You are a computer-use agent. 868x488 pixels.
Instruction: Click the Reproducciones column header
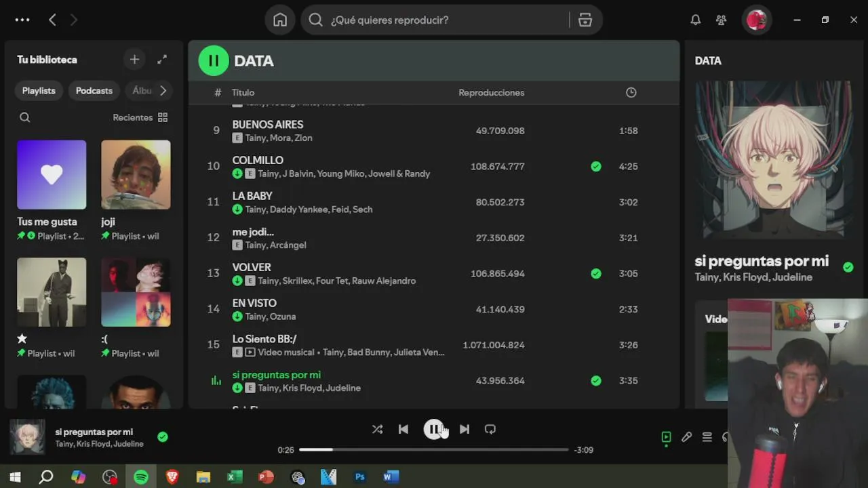[x=492, y=93]
